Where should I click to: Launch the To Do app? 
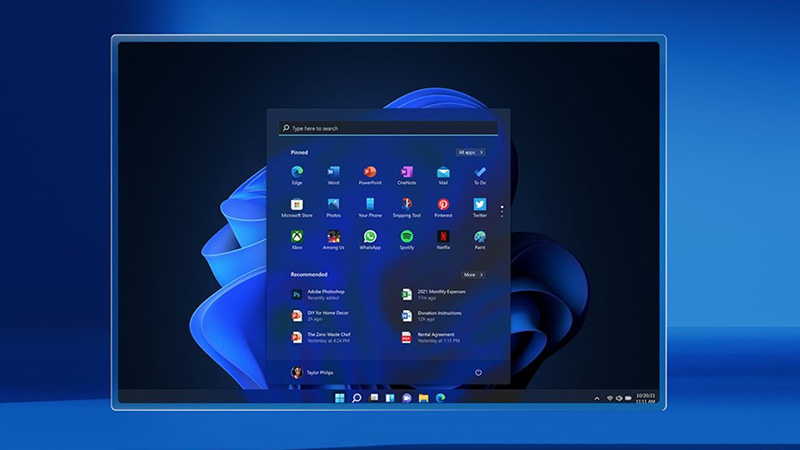(480, 175)
